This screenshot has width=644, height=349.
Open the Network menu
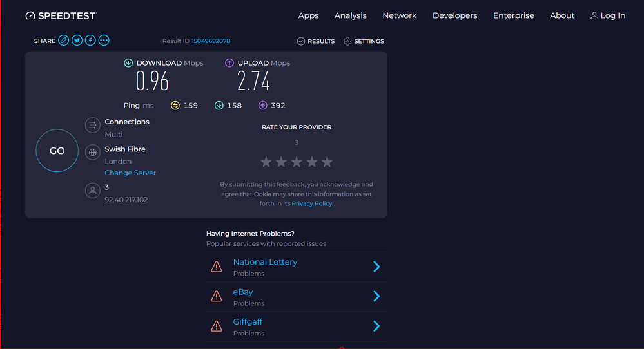click(400, 15)
